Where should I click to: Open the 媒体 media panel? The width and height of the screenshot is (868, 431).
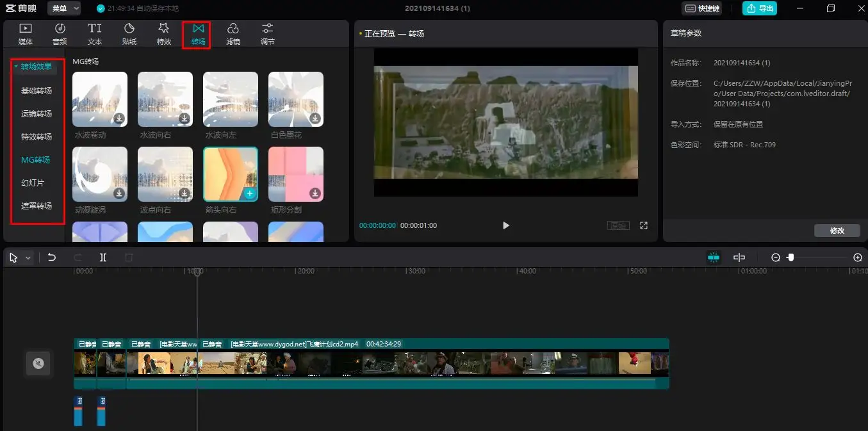[x=26, y=33]
